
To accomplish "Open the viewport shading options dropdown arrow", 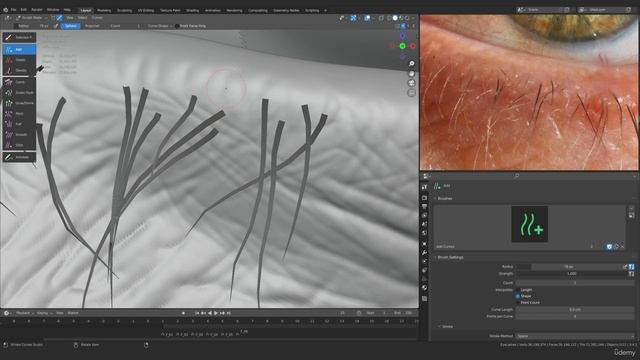I will pyautogui.click(x=413, y=18).
